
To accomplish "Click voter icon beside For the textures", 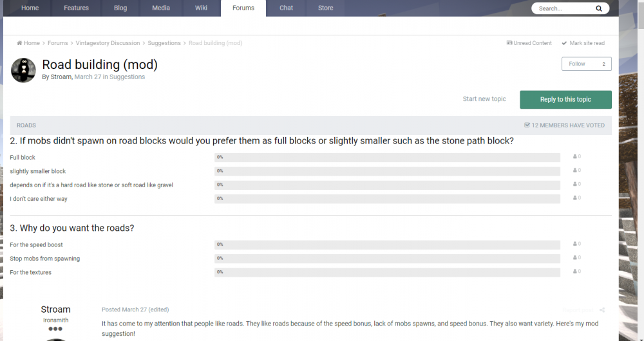I will pos(576,272).
